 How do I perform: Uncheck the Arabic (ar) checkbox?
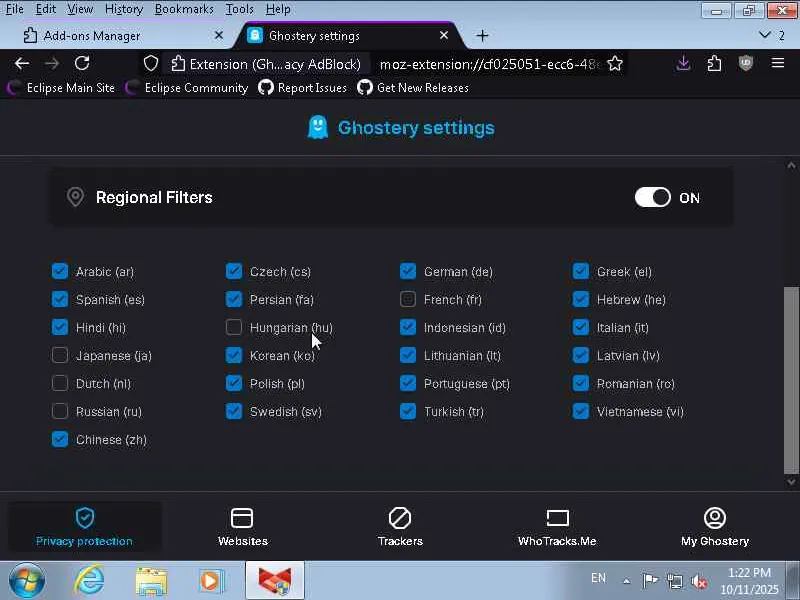click(60, 271)
